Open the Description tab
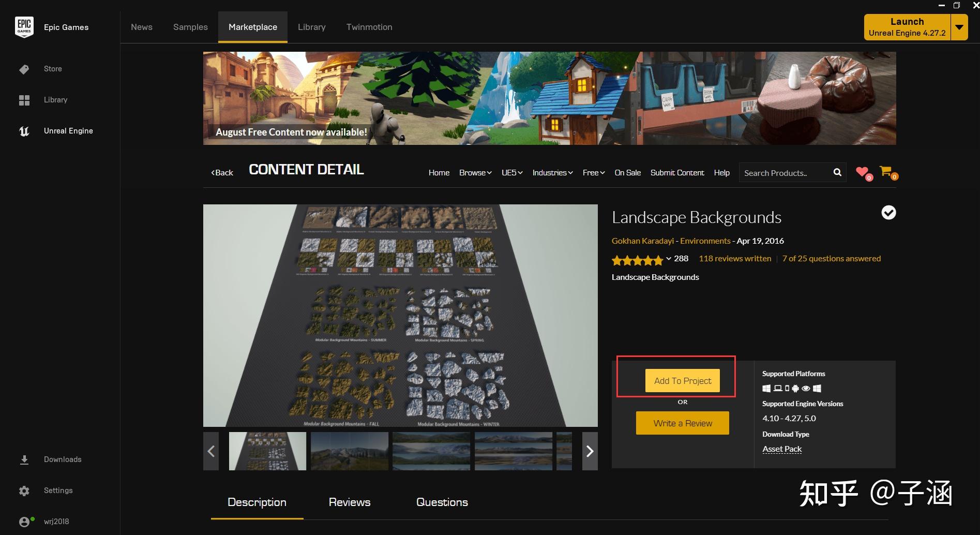The width and height of the screenshot is (980, 535). point(257,502)
